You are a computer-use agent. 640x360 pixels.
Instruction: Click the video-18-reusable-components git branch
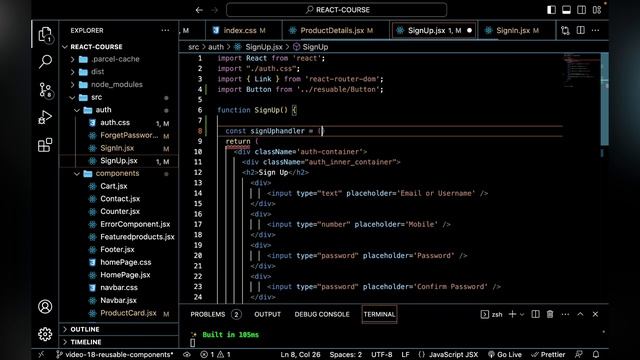115,354
